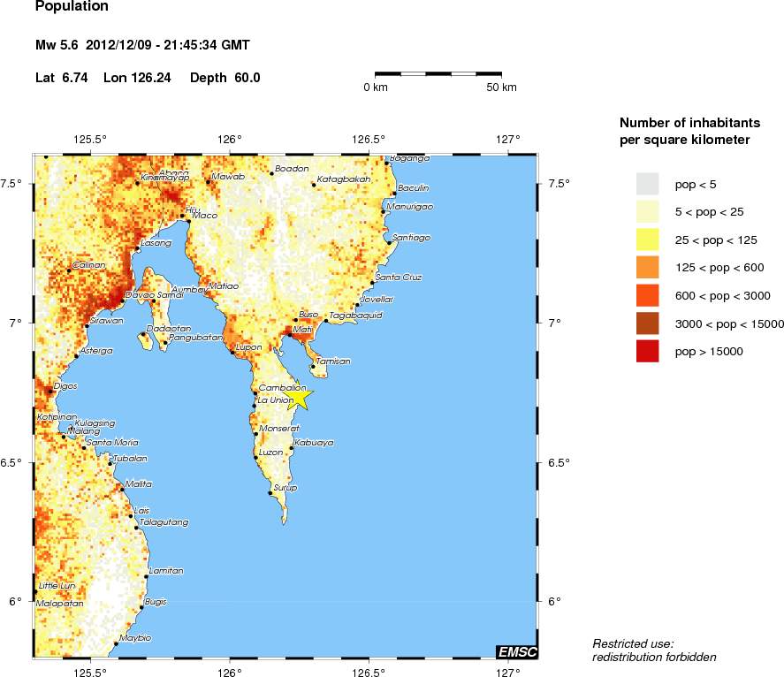Click the 'Malita' town label
784x677 pixels.
[x=139, y=484]
